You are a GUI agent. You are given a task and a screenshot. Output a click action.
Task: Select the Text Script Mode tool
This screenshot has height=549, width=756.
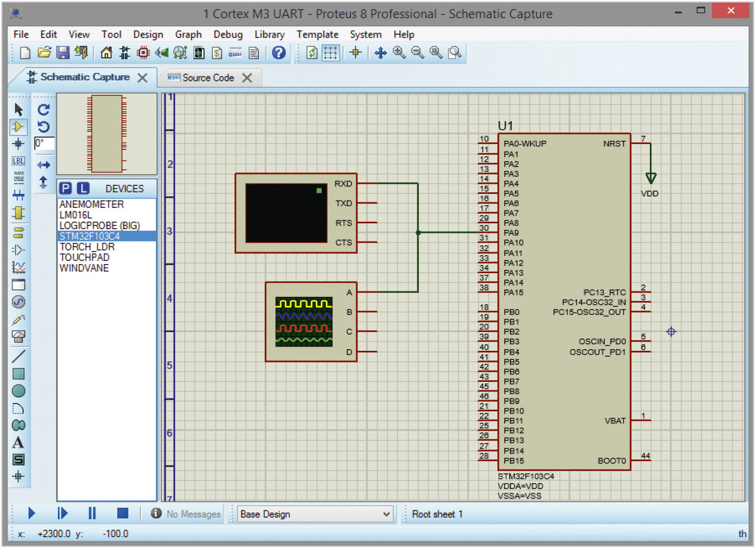pos(19,178)
